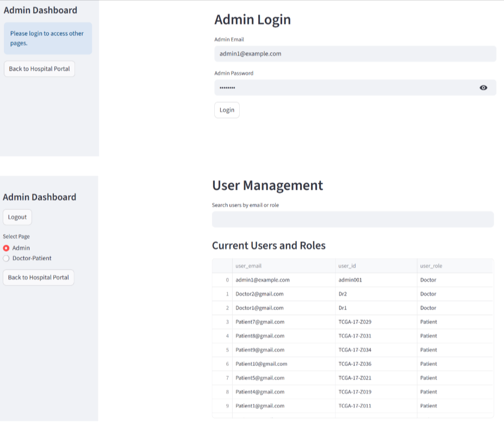Click the row index 0 cell
Image resolution: width=504 pixels, height=423 pixels.
222,280
